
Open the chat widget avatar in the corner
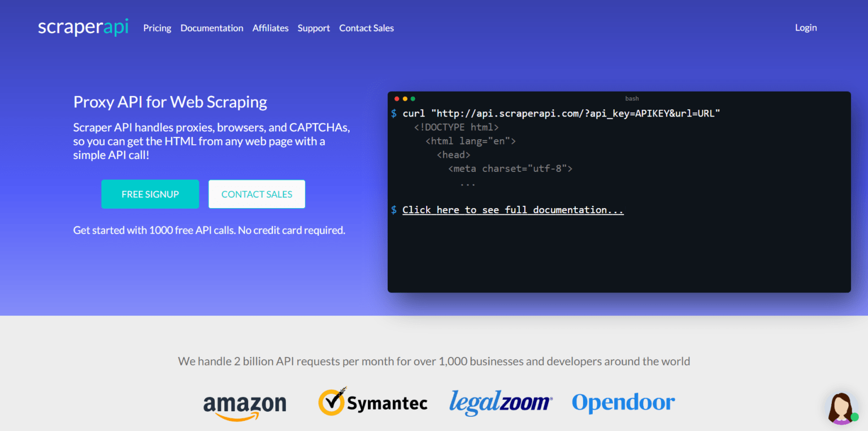point(841,408)
